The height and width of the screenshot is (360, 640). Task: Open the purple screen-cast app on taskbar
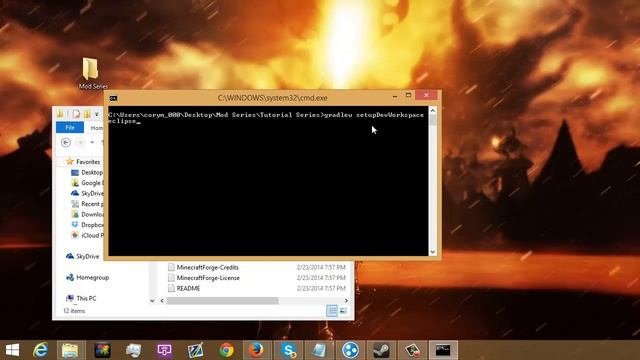(164, 350)
